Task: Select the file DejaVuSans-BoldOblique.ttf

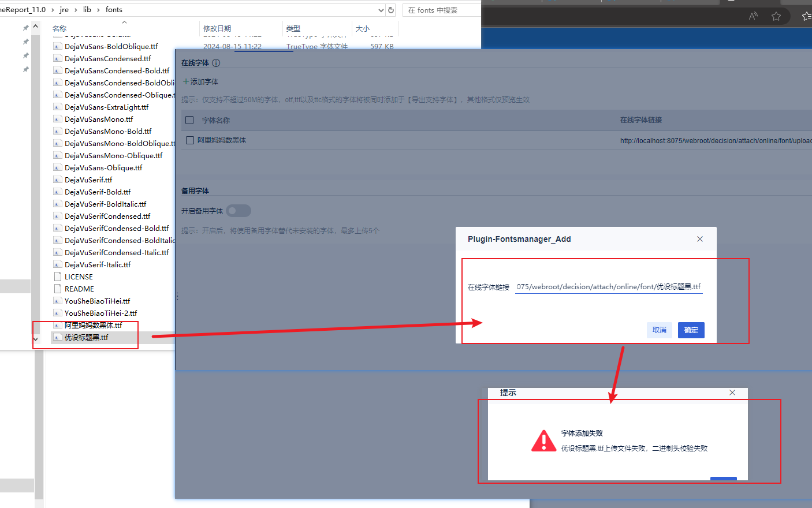Action: 111,46
